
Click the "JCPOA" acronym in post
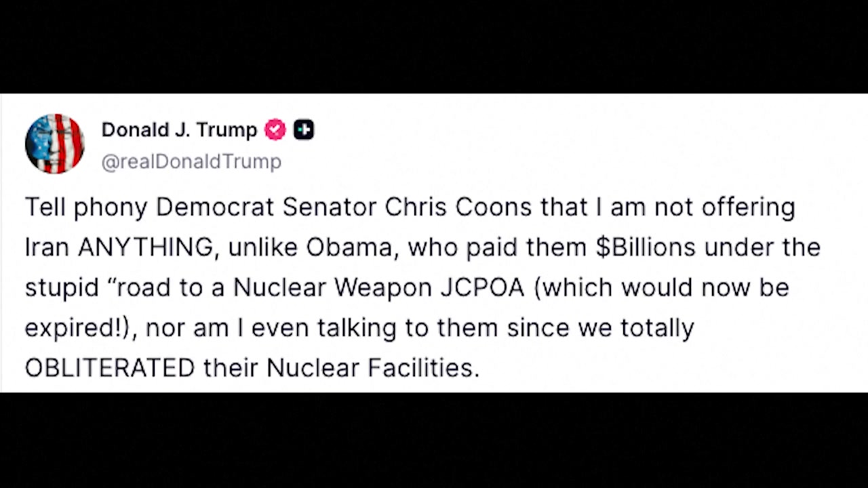click(x=482, y=287)
